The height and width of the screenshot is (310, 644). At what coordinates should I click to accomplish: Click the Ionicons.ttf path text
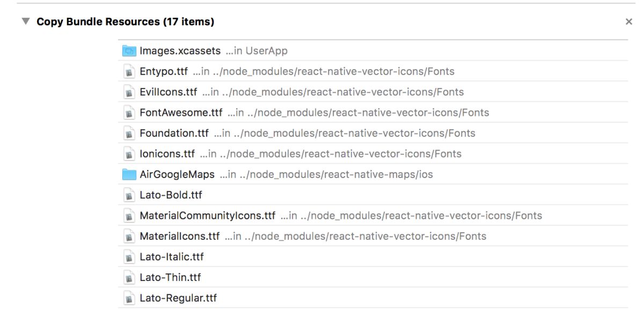[331, 154]
